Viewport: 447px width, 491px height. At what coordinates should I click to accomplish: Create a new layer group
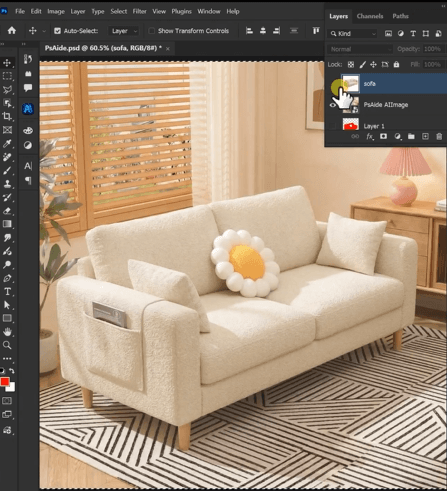click(x=411, y=136)
